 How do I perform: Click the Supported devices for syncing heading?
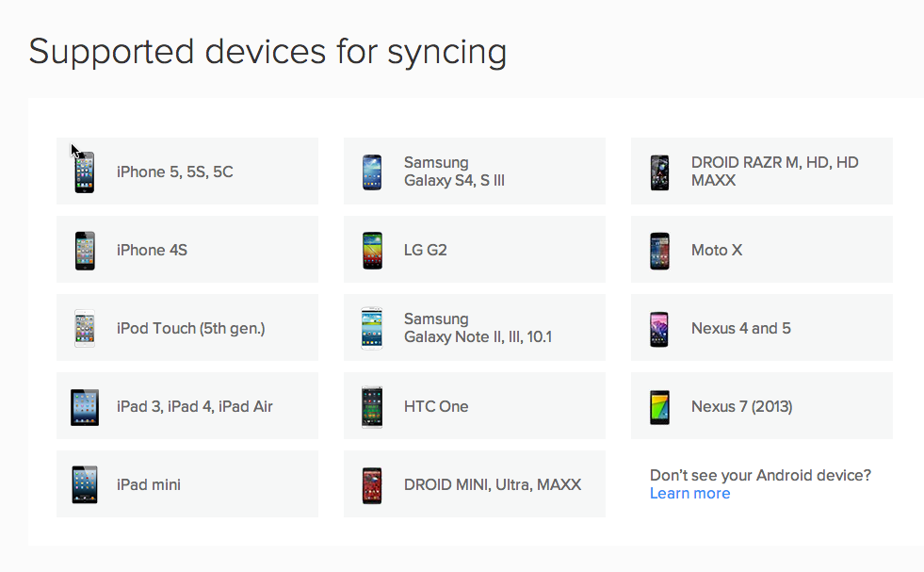267,51
